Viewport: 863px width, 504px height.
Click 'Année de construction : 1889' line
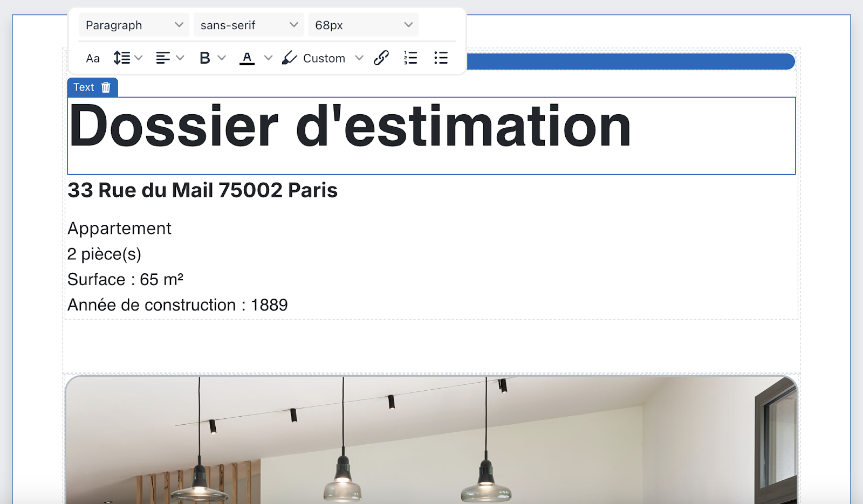(177, 305)
